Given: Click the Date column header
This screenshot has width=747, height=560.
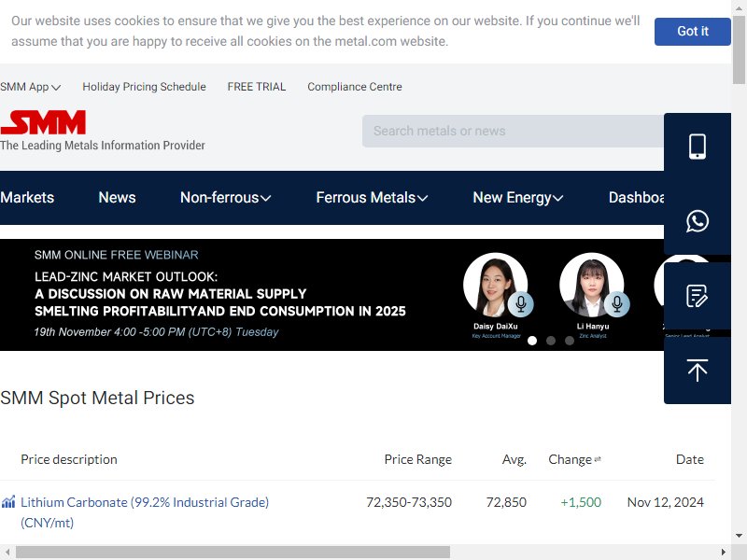Looking at the screenshot, I should tap(689, 459).
